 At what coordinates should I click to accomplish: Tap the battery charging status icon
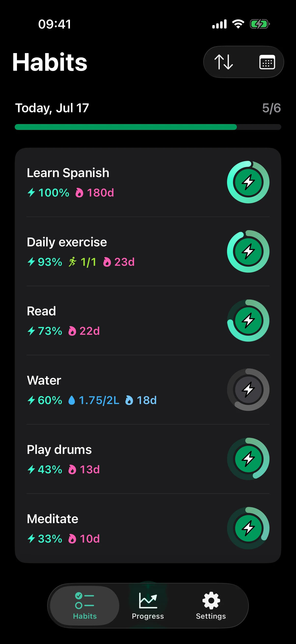pos(260,24)
